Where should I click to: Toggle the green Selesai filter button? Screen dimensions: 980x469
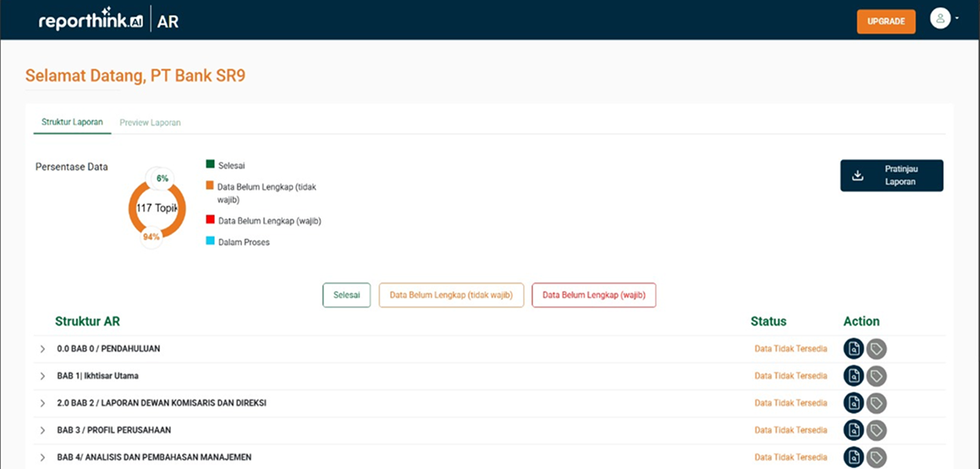click(x=346, y=295)
